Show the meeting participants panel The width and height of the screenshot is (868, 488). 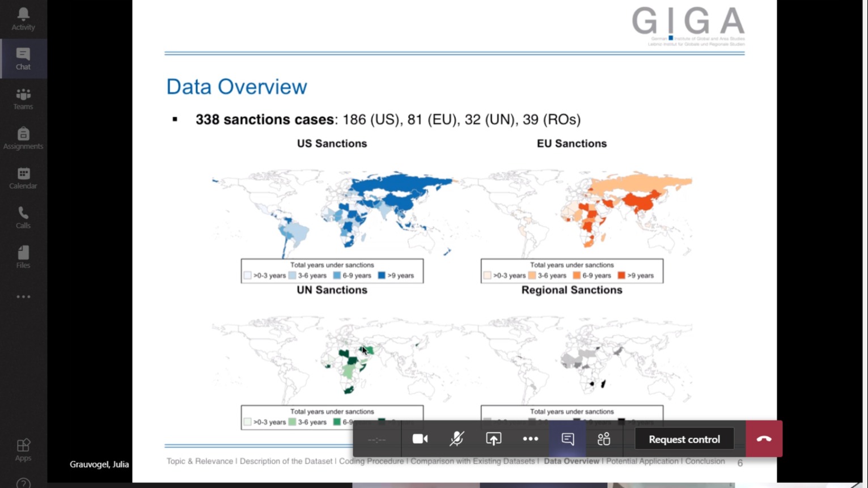click(604, 439)
